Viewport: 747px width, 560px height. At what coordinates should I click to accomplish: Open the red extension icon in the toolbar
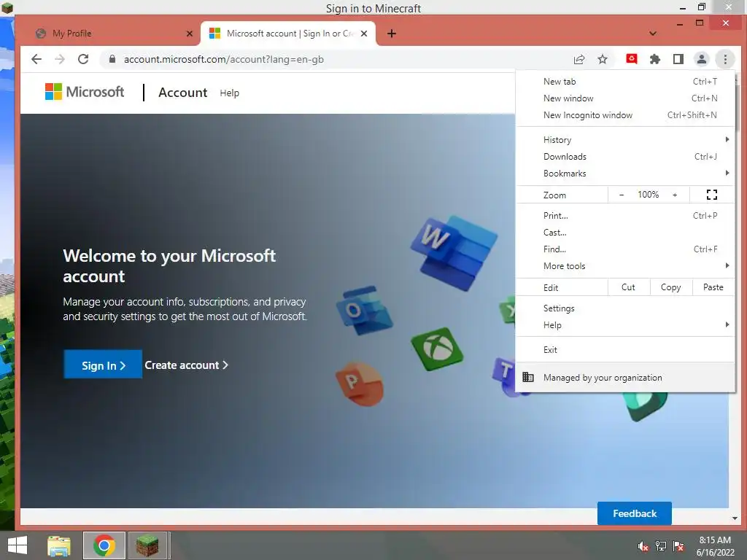632,59
